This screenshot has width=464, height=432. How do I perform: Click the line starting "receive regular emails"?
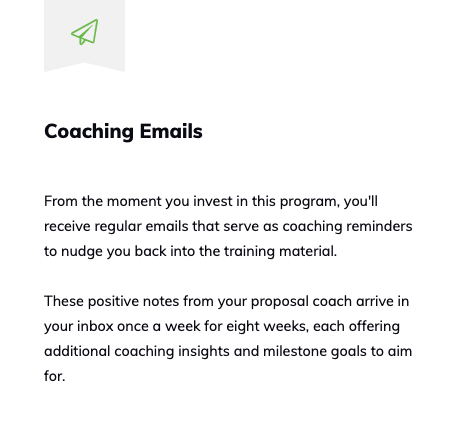click(228, 227)
